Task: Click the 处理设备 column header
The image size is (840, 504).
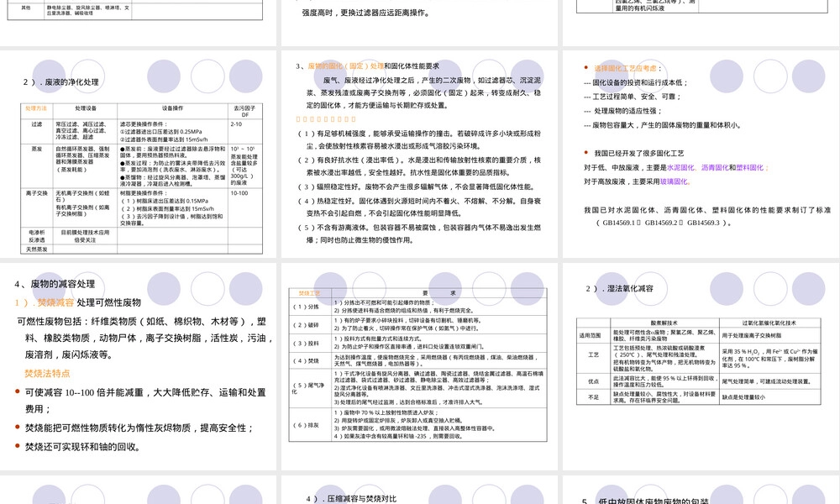Action: [86, 108]
